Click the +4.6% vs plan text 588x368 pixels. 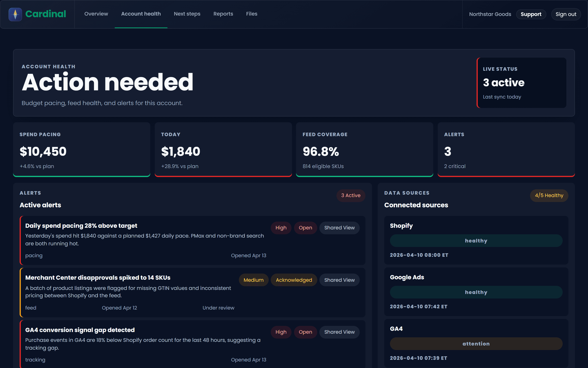(37, 166)
